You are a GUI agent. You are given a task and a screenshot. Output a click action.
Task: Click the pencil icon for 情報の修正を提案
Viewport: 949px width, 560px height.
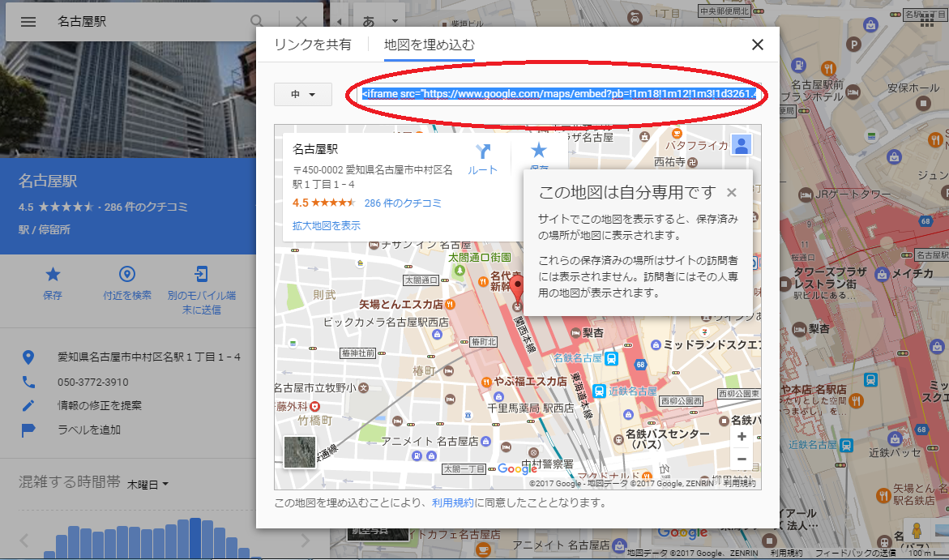pyautogui.click(x=28, y=406)
